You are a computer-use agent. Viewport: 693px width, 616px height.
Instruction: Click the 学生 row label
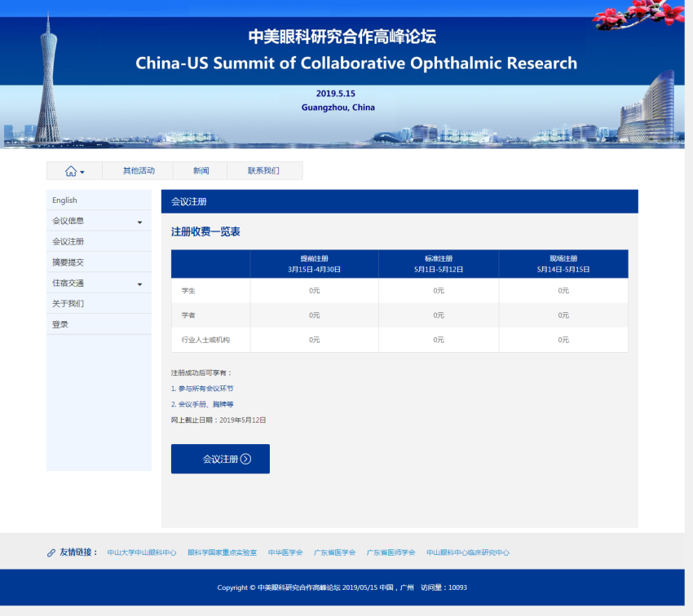(x=188, y=291)
